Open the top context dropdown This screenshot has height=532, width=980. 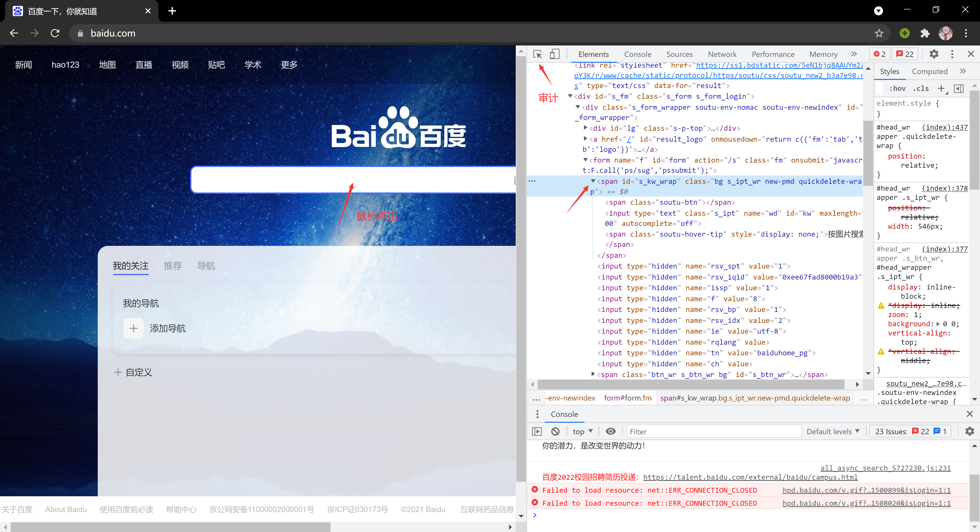coord(582,431)
